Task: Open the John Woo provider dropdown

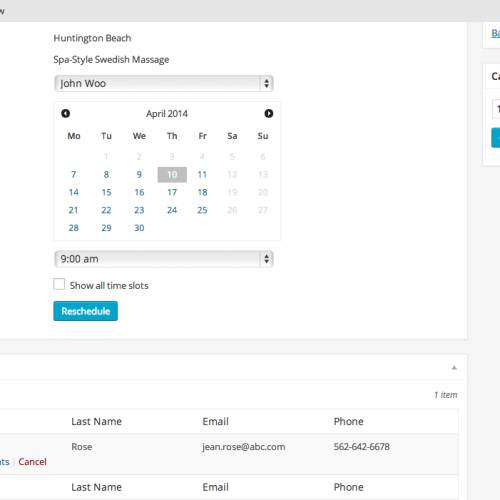Action: click(164, 83)
